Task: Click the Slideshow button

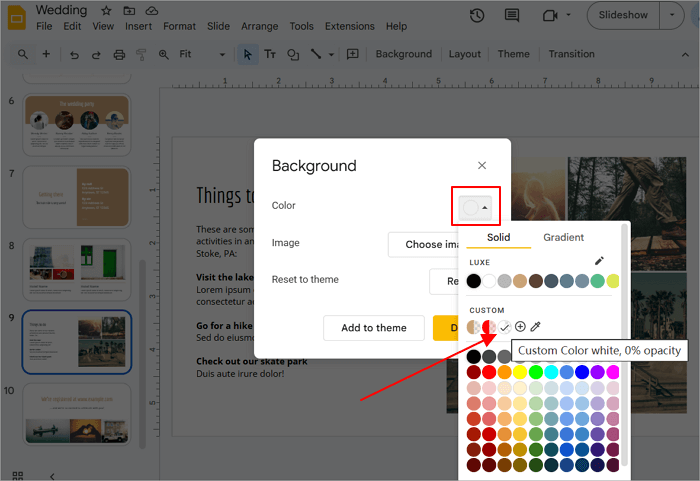Action: point(623,15)
